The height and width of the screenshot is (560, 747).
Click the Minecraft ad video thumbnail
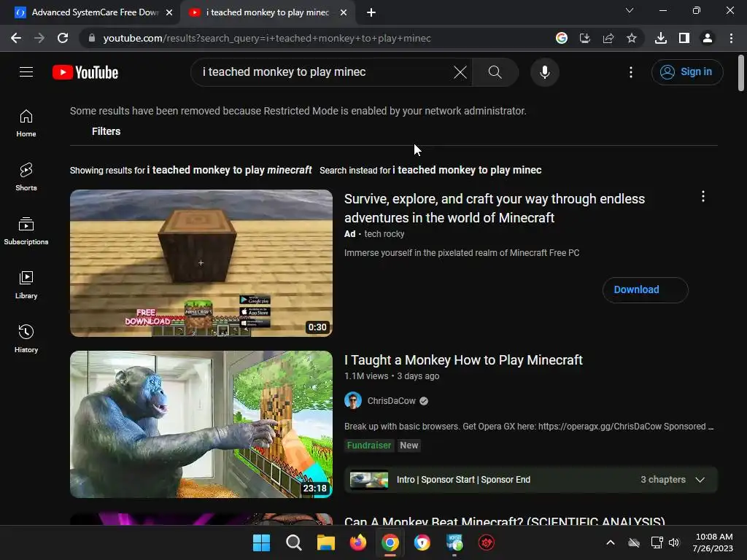click(201, 263)
